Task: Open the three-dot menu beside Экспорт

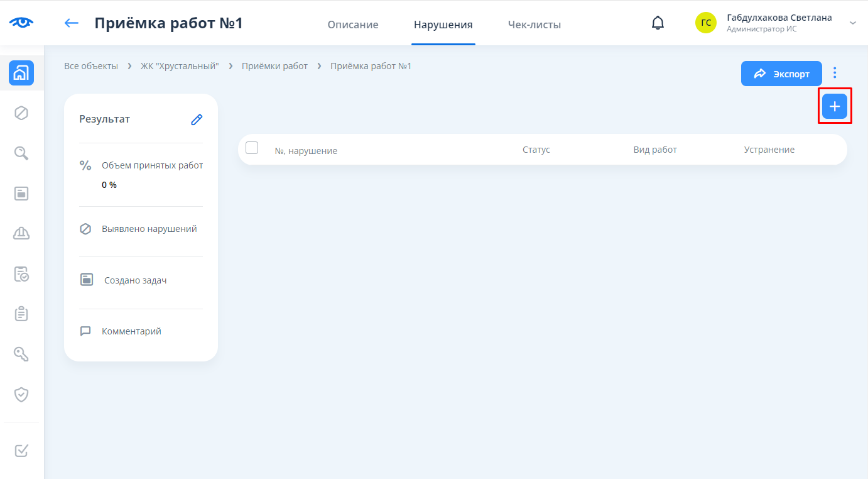Action: coord(835,73)
